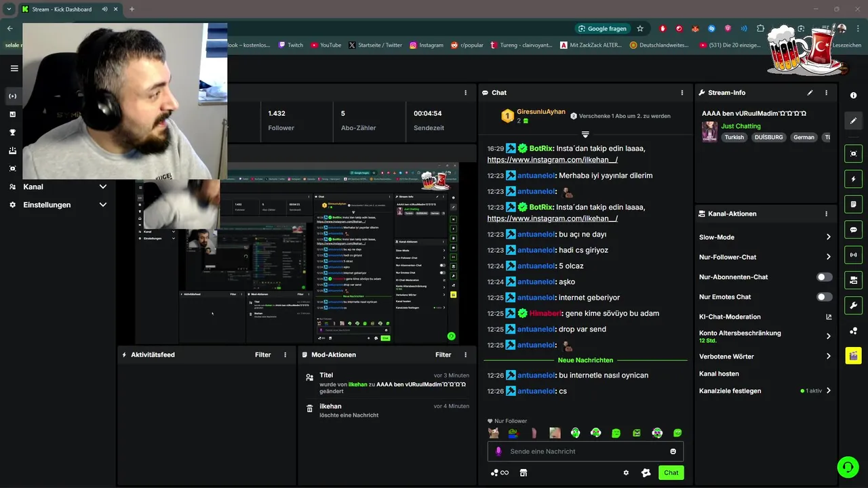868x488 pixels.
Task: Open Chrome tab search dropdown arrow
Action: 9,9
